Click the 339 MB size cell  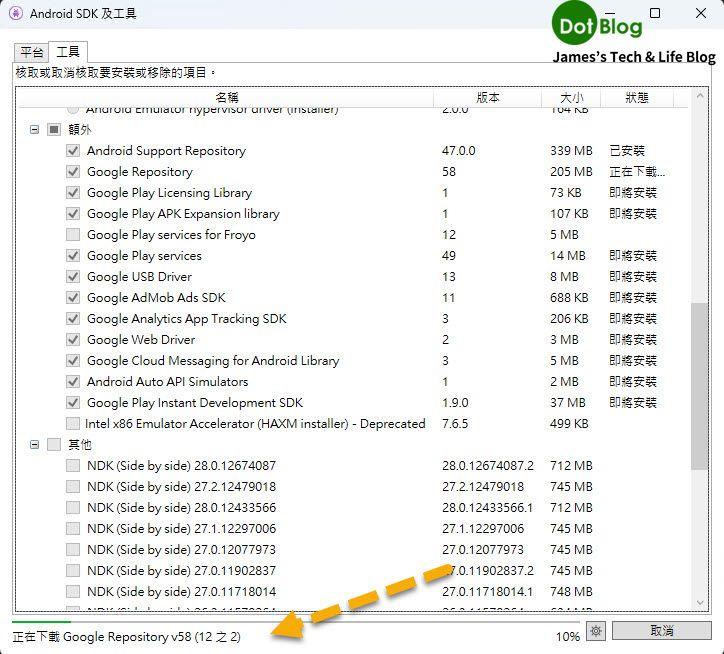click(571, 151)
